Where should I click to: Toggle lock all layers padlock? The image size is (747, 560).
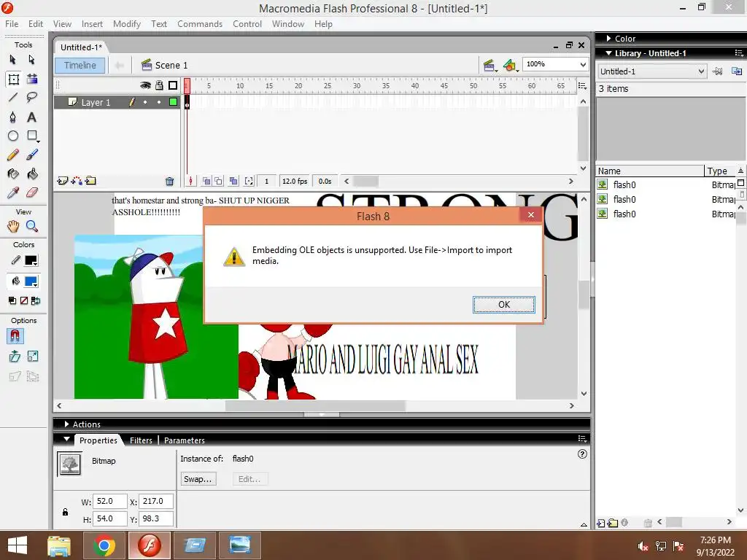click(x=159, y=85)
